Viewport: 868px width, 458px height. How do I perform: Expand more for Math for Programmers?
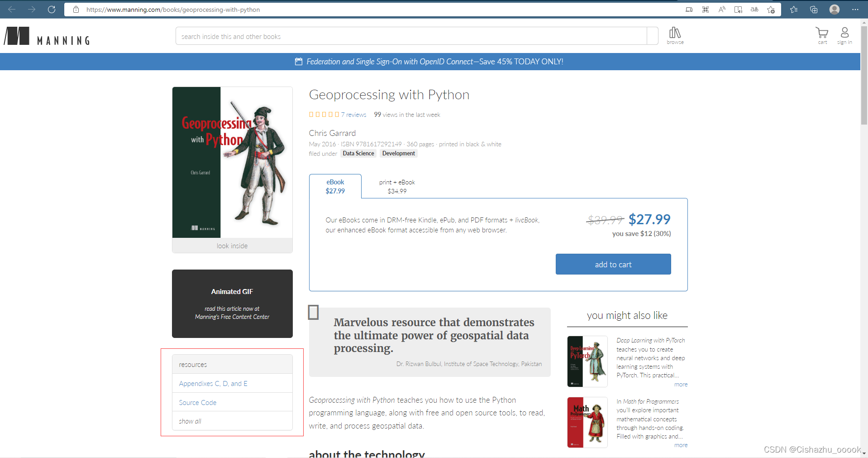[681, 445]
